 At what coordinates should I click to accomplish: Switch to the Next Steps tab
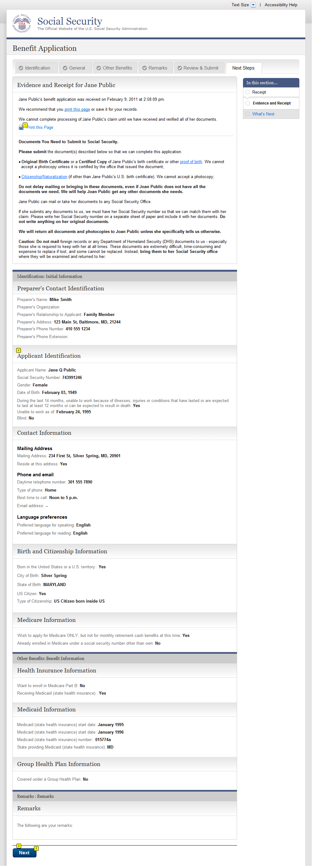(x=243, y=68)
